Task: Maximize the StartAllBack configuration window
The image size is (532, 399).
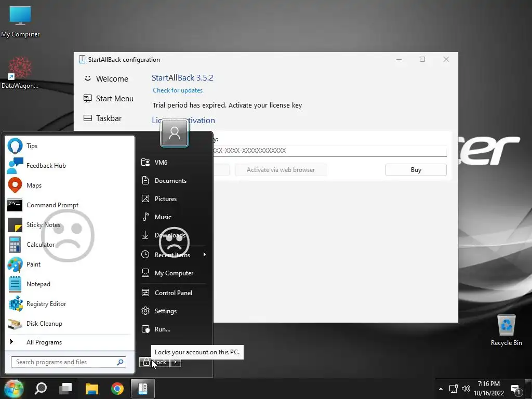Action: point(422,59)
